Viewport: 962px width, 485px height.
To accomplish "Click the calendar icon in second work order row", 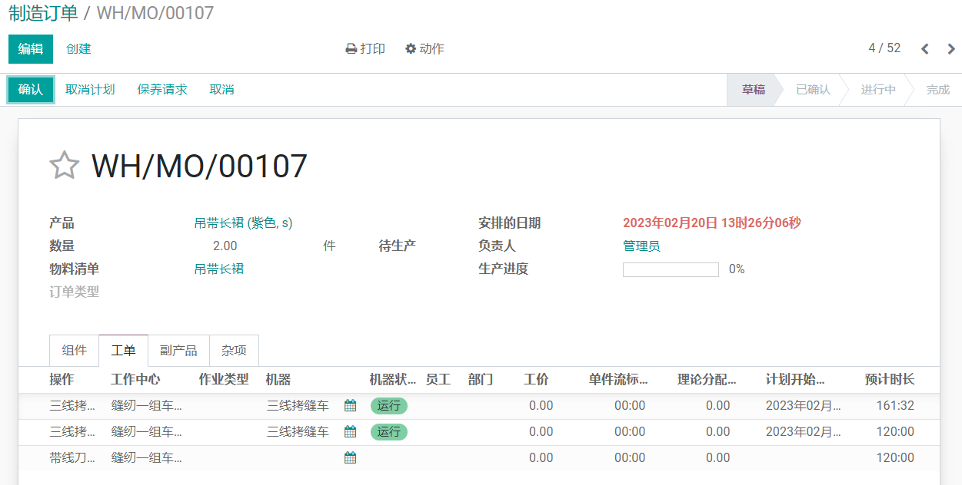I will click(x=350, y=432).
